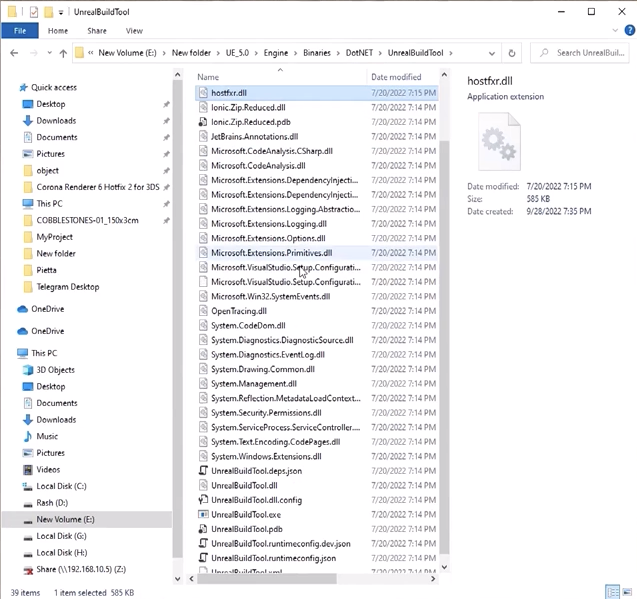Navigate to UE_5.0 in the address bar
637x599 pixels.
tap(237, 53)
